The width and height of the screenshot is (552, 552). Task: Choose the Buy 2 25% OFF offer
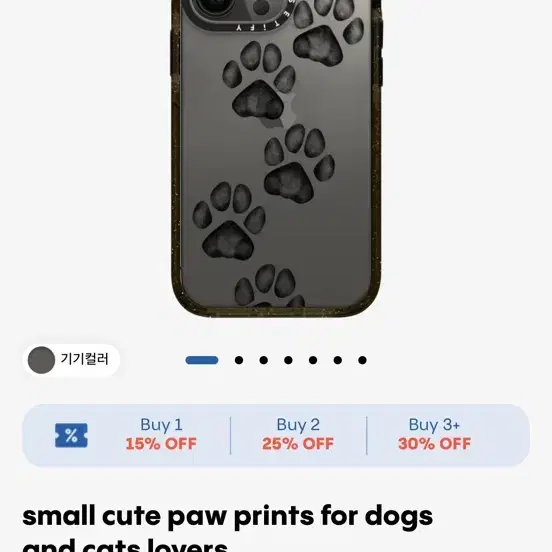pos(298,434)
